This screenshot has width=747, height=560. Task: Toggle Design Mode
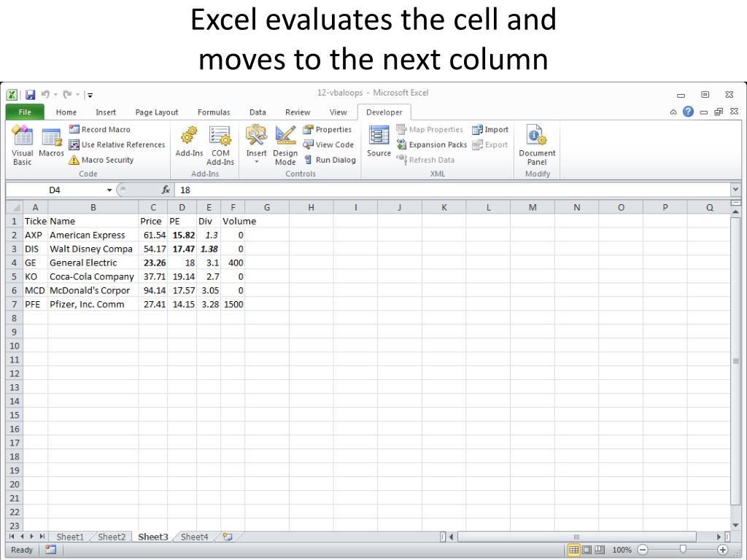click(x=285, y=145)
